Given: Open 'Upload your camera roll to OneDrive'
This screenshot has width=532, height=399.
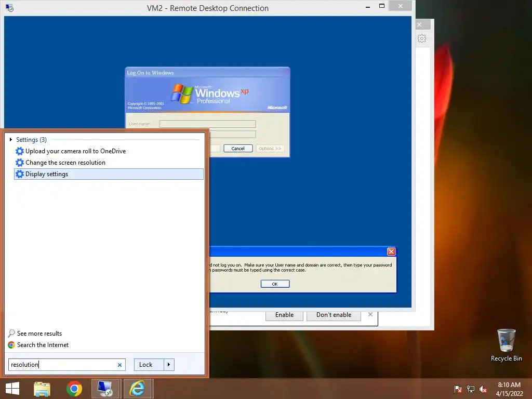Looking at the screenshot, I should click(109, 151).
